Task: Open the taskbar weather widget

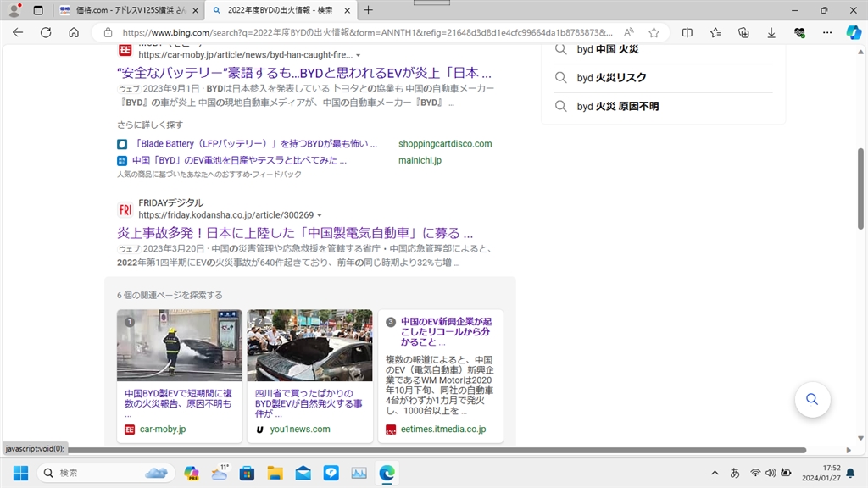Action: coord(220,473)
